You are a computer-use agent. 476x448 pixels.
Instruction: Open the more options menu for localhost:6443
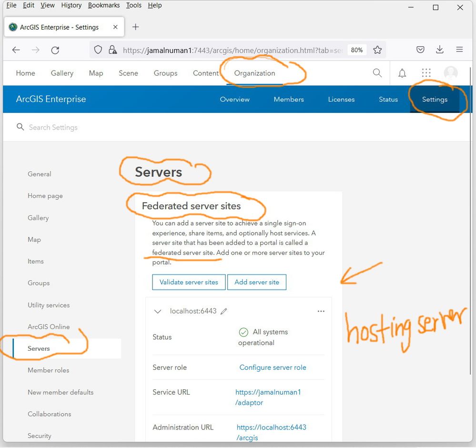tap(321, 311)
